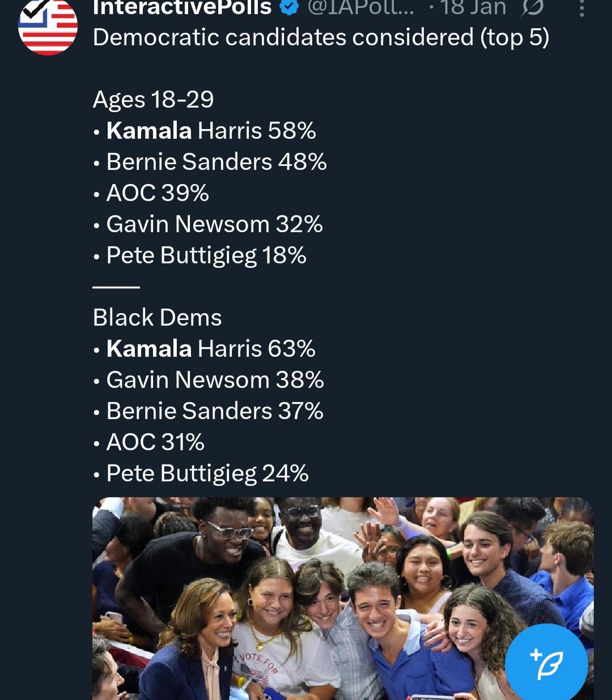
Task: Tap the 'Pete Buttigieg 24%' line
Action: 207,473
